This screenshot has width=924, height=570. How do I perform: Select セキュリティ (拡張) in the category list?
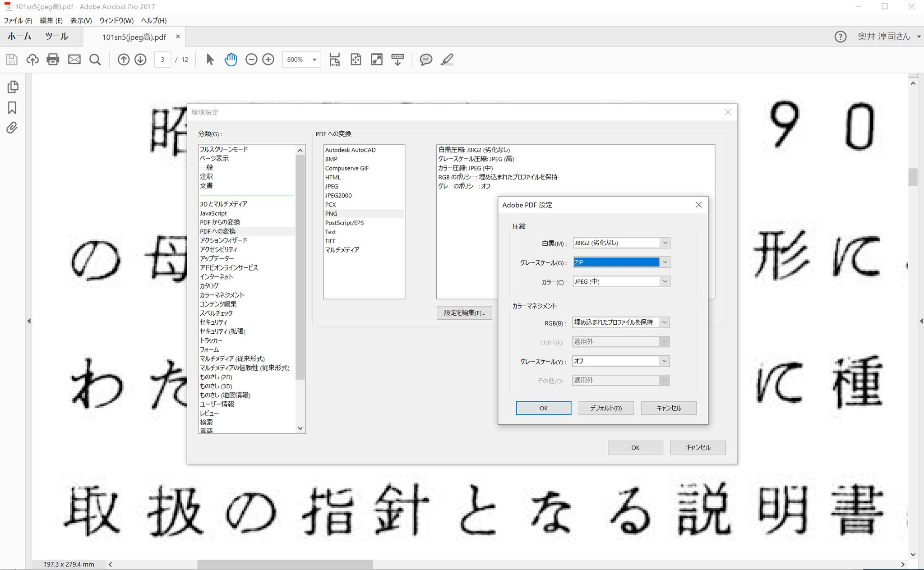coord(222,331)
